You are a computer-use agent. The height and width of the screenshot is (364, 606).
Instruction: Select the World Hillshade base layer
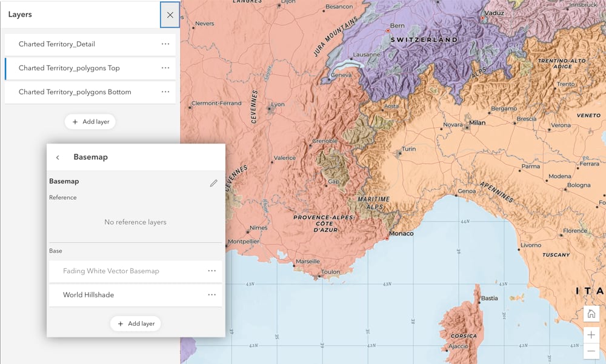pyautogui.click(x=135, y=295)
